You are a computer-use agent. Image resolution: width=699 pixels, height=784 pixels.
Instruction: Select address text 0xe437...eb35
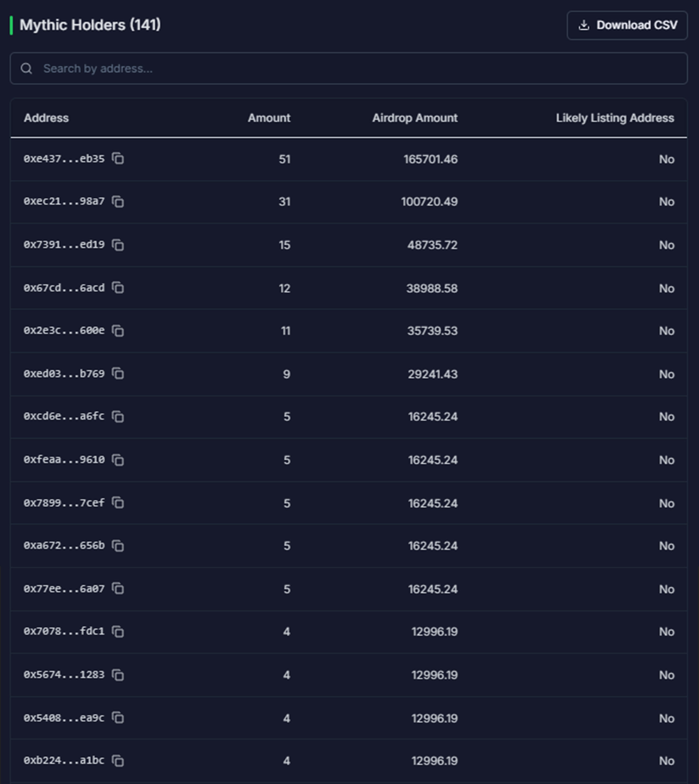64,159
